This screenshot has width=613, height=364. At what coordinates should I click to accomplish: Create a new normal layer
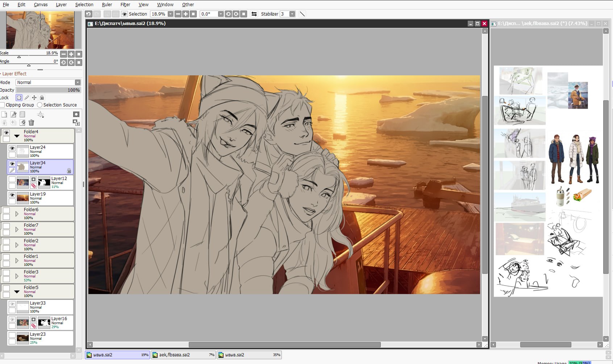click(4, 114)
